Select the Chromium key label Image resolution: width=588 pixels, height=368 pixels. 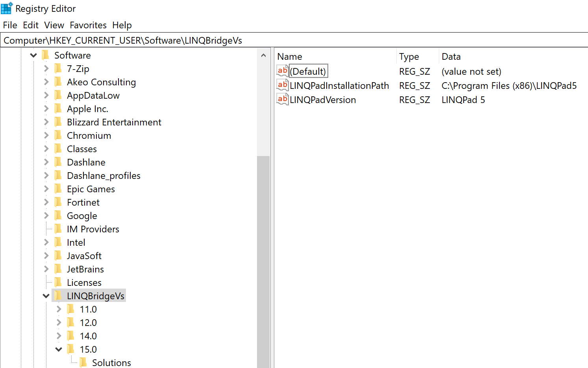pyautogui.click(x=89, y=135)
